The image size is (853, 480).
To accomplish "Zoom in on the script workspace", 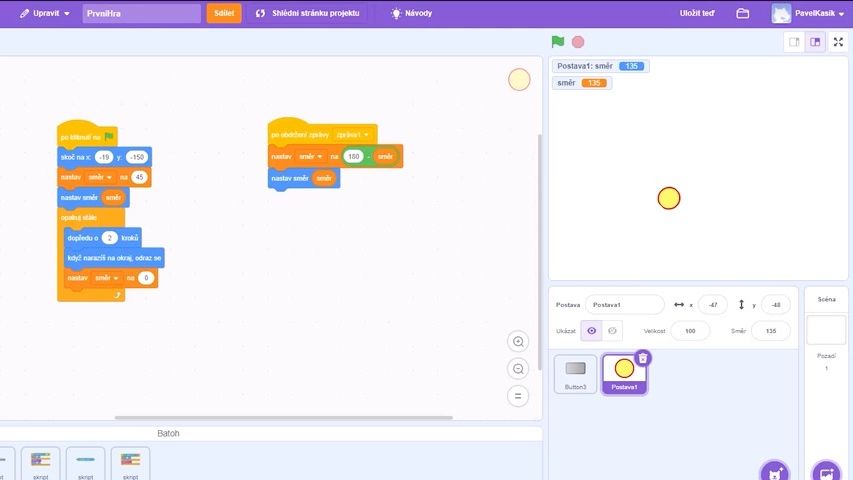I will (x=518, y=342).
